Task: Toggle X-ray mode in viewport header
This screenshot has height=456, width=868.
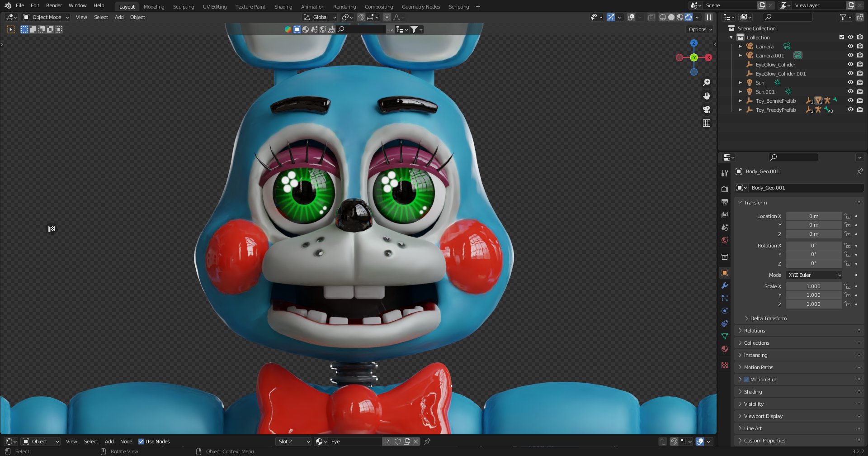Action: tap(651, 17)
